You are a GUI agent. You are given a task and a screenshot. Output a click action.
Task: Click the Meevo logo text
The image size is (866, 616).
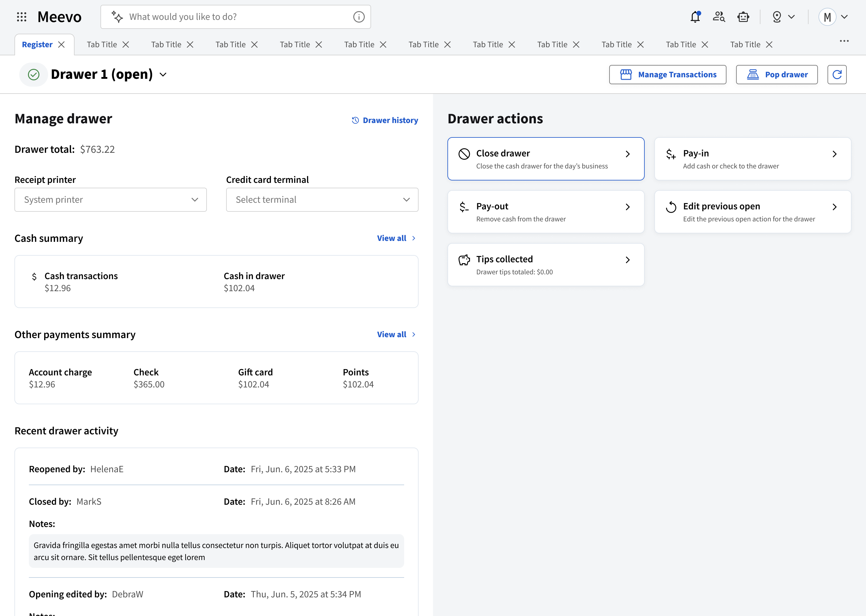click(x=59, y=17)
